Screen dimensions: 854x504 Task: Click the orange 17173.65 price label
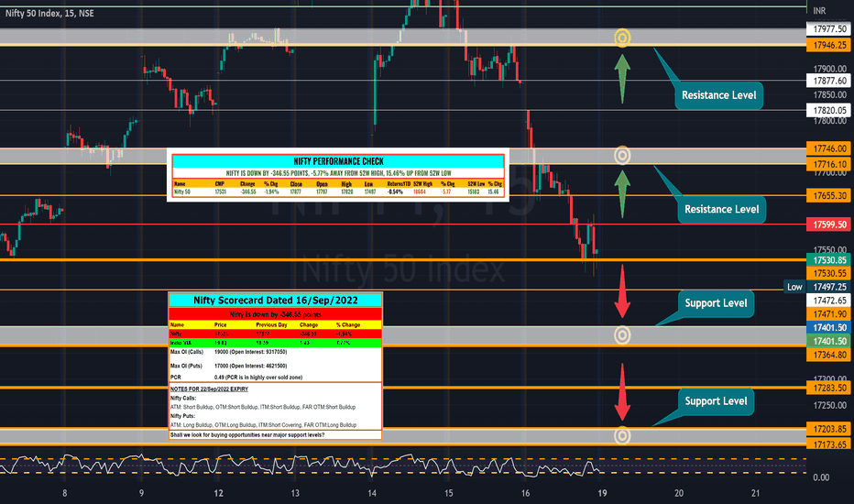point(829,444)
